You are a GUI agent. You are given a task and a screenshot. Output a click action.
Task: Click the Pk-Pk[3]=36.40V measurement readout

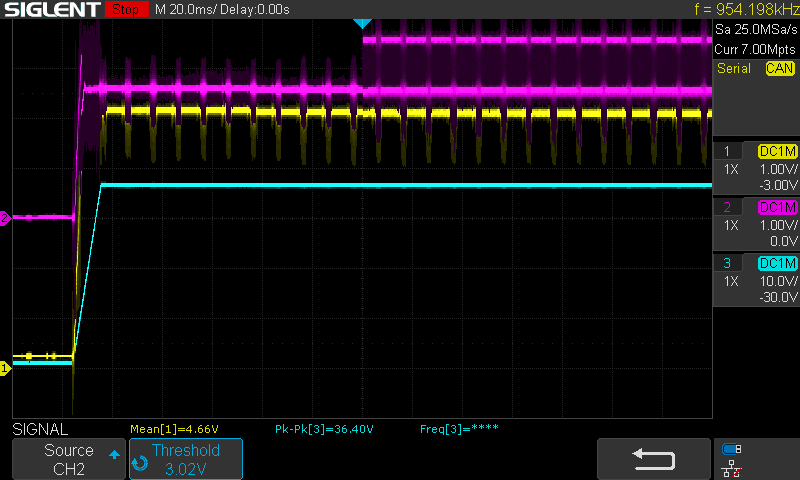324,429
